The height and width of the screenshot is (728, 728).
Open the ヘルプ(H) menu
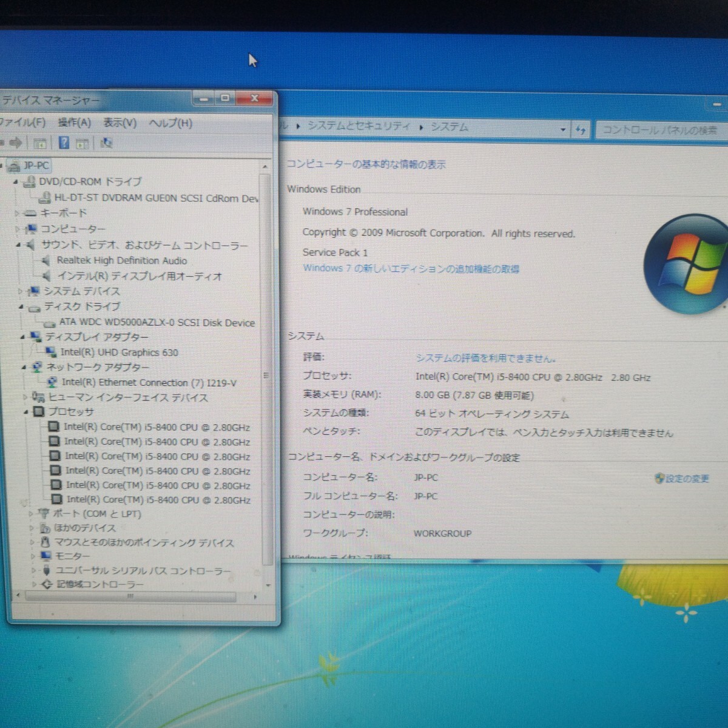click(x=170, y=124)
